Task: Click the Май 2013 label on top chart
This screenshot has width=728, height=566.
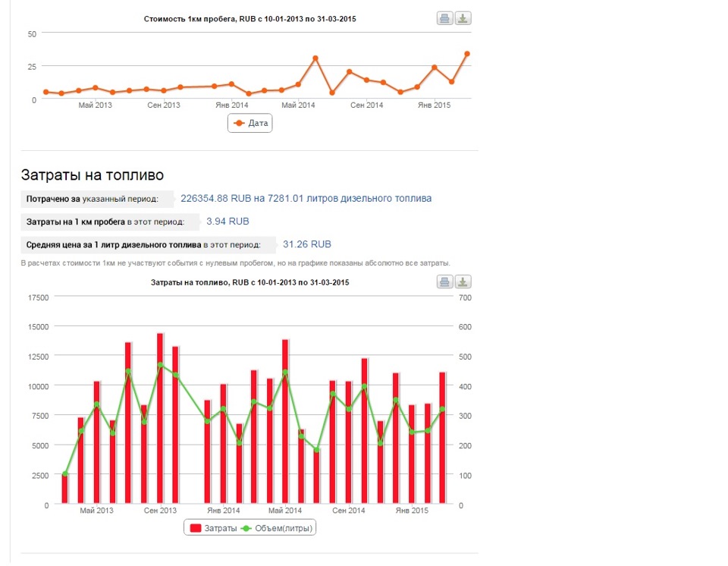Action: point(96,105)
